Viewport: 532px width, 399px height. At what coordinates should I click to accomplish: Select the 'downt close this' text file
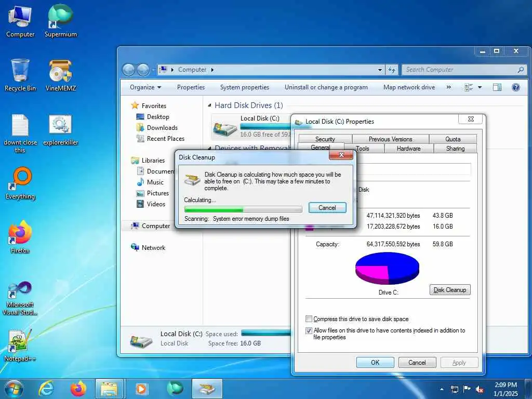click(x=20, y=134)
